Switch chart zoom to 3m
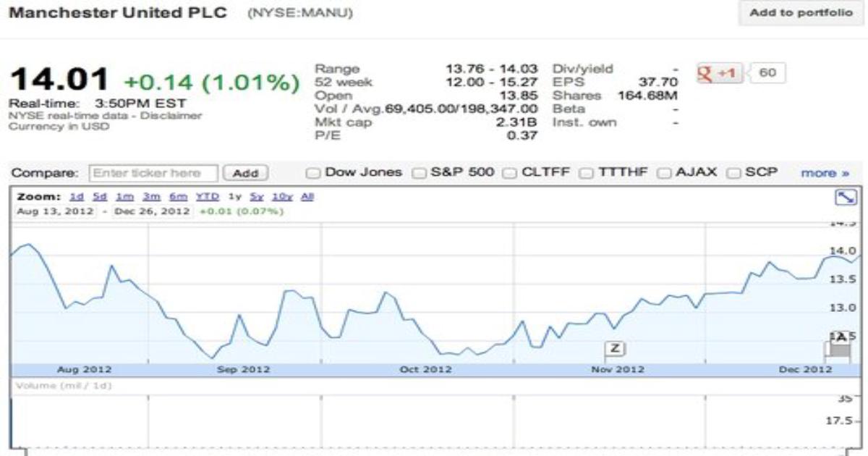Image resolution: width=868 pixels, height=456 pixels. 151,197
